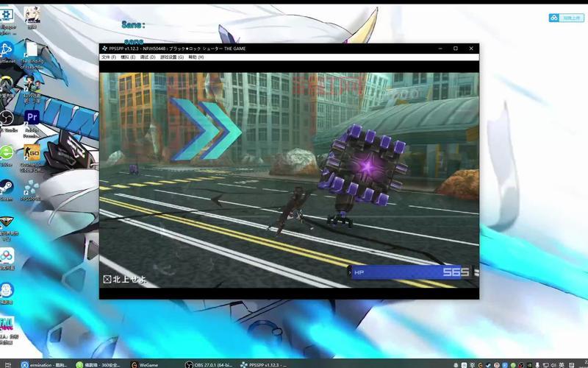The image size is (588, 368).
Task: Open the 模拟 (E) menu
Action: 128,57
